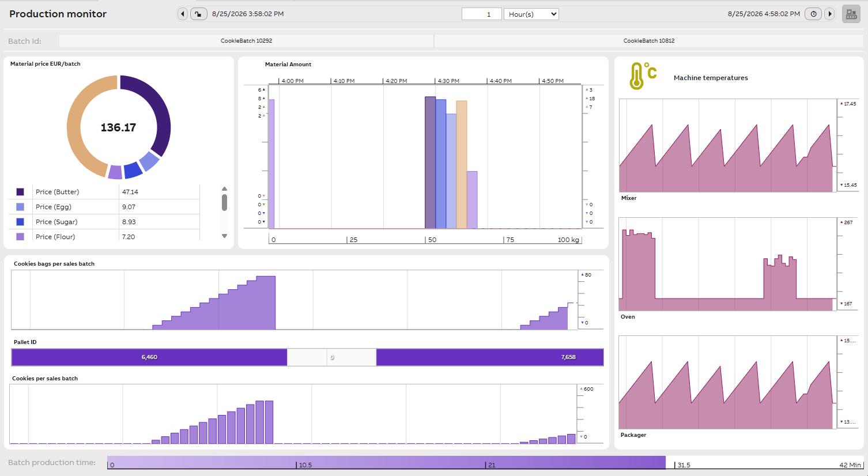
Task: Click the sugar price value 8.93
Action: (x=129, y=222)
